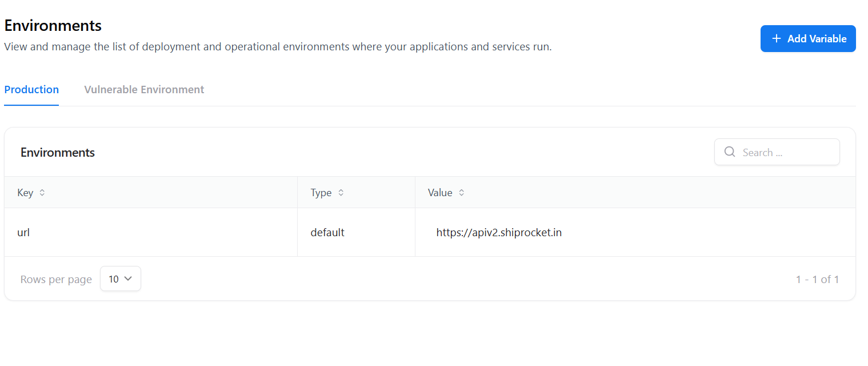Click the Environments table card title
Image resolution: width=868 pixels, height=366 pixels.
pyautogui.click(x=58, y=153)
